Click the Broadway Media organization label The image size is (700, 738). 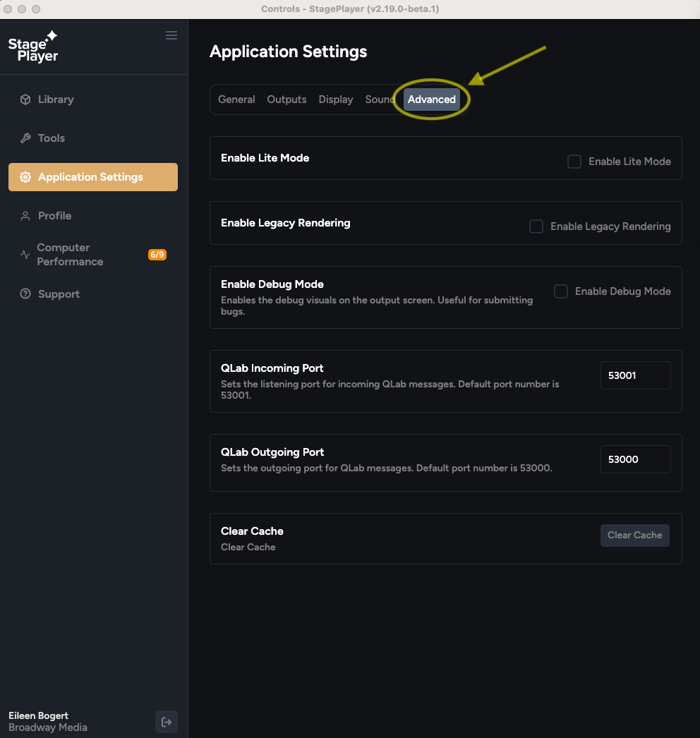pos(48,727)
